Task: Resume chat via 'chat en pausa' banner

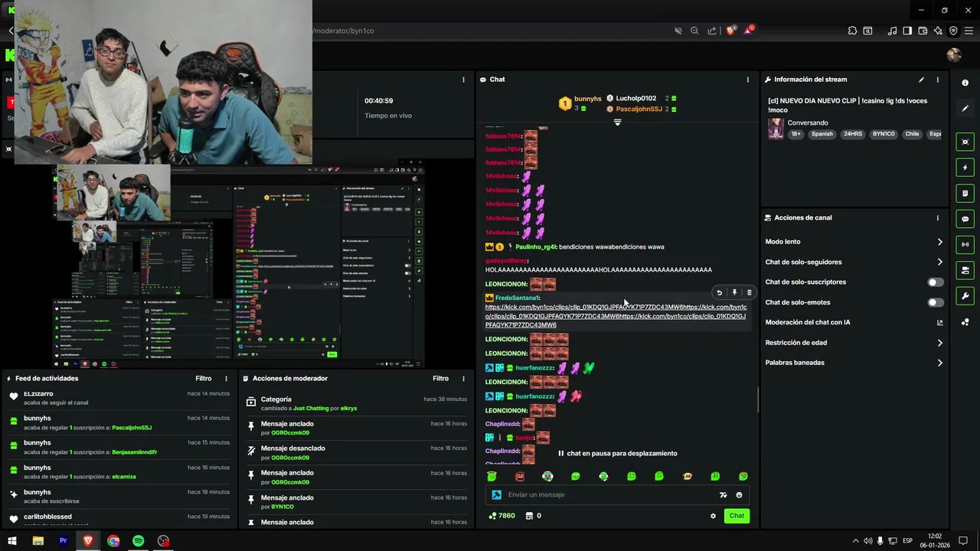Action: point(617,453)
